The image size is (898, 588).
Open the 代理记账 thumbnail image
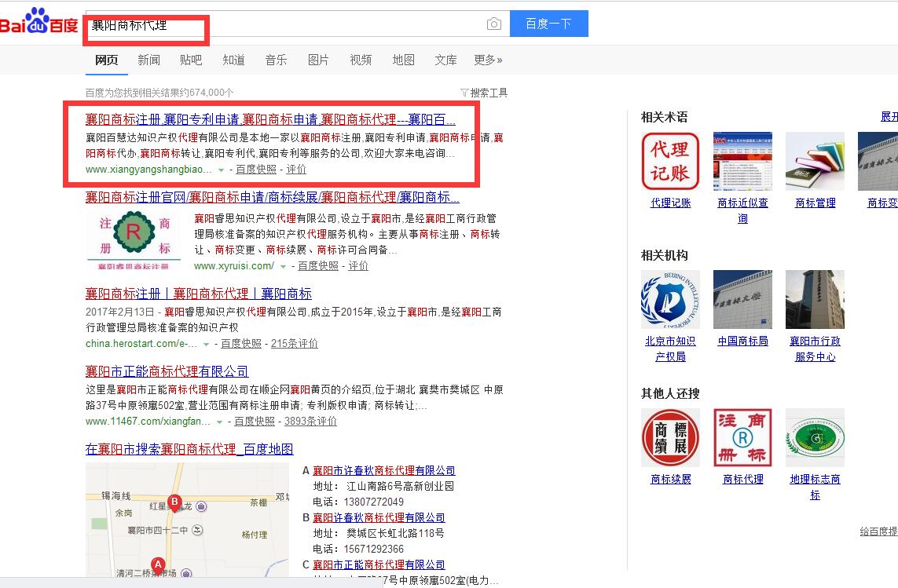click(671, 161)
